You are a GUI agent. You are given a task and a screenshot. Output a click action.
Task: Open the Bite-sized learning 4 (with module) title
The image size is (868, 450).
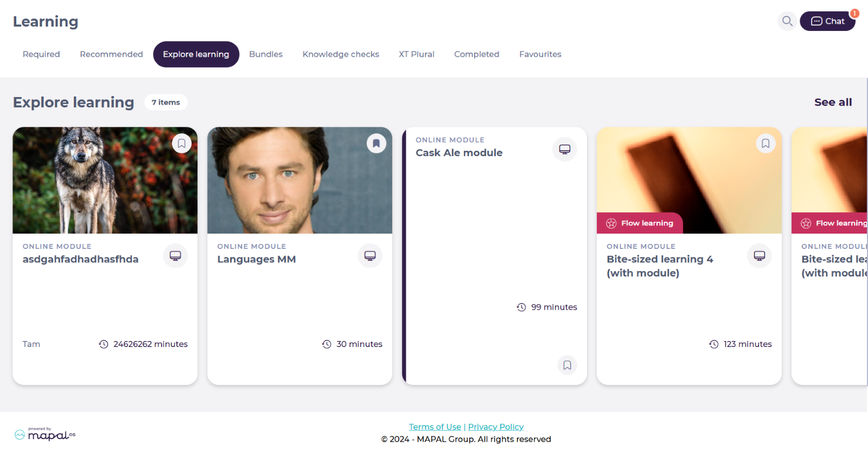(660, 266)
